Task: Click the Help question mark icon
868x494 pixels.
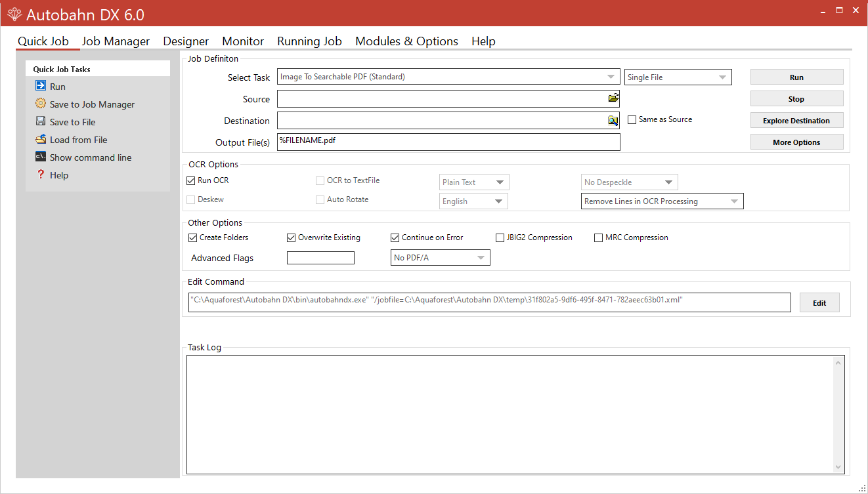Action: [x=41, y=175]
